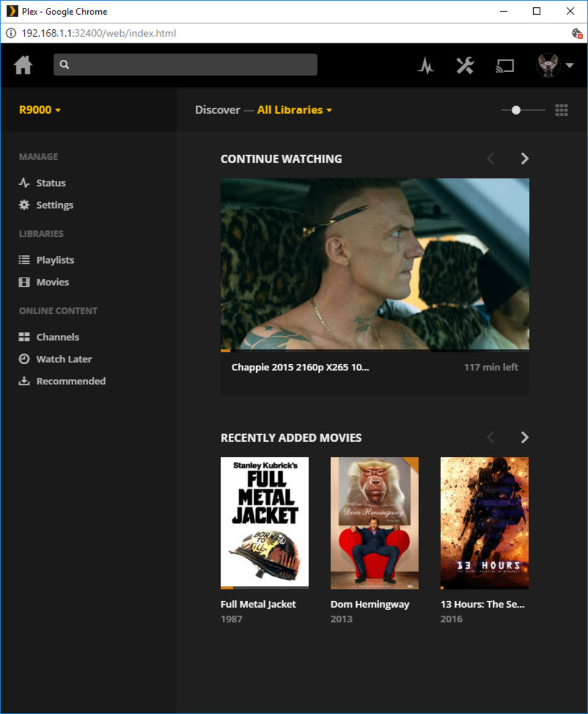Click the cast to player icon
This screenshot has width=588, height=714.
click(504, 66)
